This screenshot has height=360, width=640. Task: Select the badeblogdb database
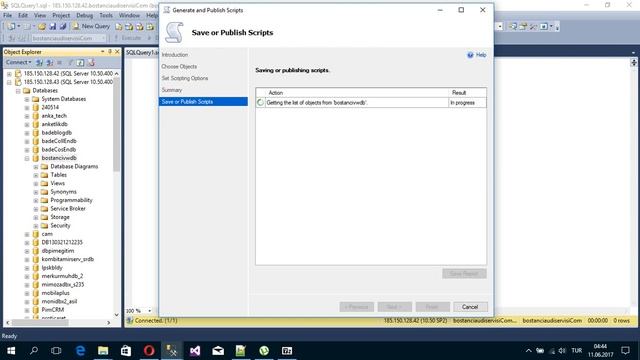click(56, 133)
